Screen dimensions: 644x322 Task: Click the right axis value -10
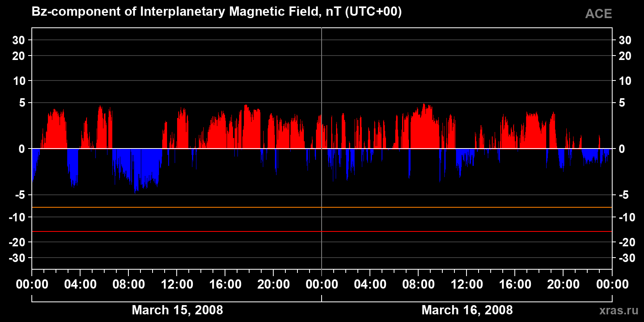click(627, 217)
